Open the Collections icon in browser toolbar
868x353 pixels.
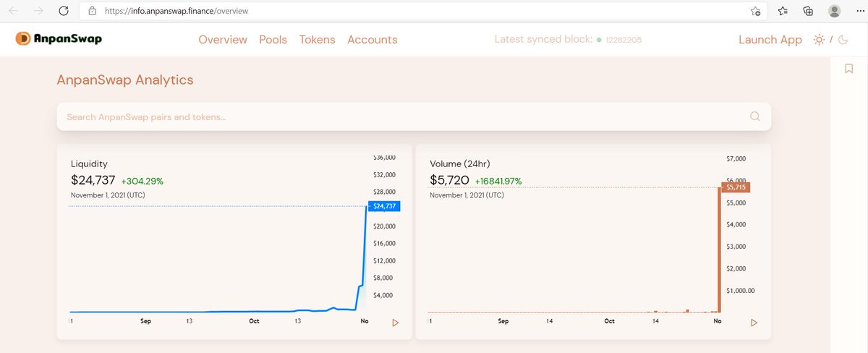tap(809, 12)
